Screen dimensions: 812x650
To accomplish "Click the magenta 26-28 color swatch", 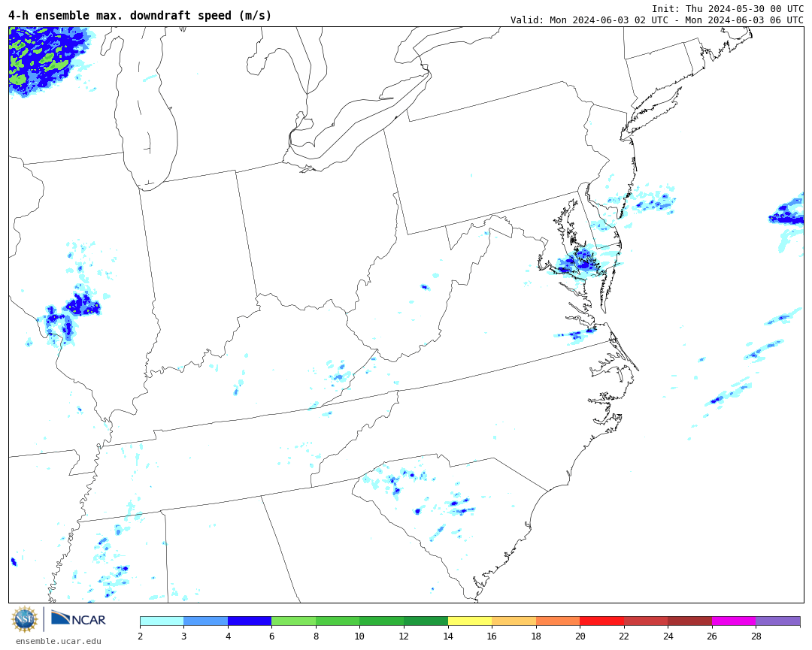I will point(734,621).
